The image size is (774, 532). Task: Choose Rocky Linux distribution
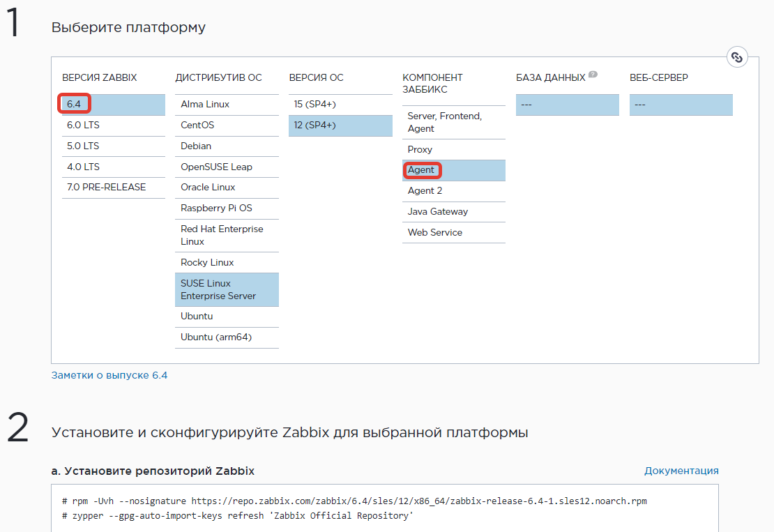[207, 262]
